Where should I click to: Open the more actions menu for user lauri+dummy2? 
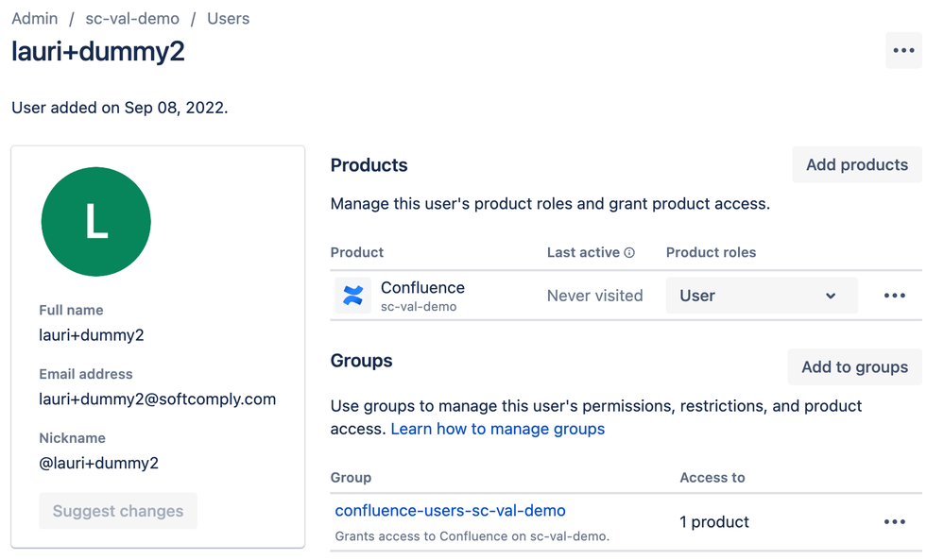(903, 51)
